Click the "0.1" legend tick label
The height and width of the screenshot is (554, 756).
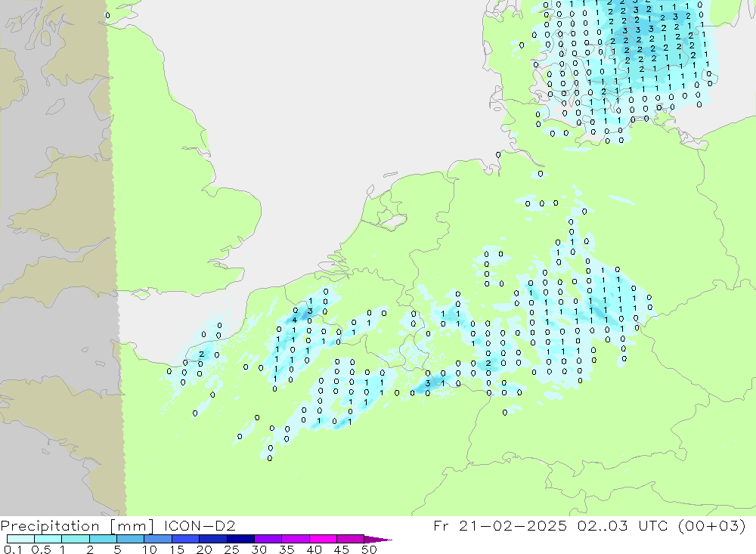coord(13,549)
